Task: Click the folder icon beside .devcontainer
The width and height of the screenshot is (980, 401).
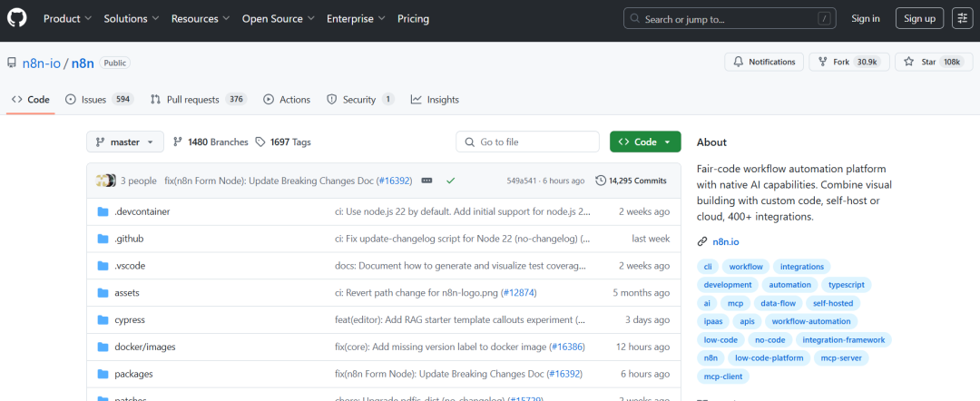Action: click(x=103, y=211)
